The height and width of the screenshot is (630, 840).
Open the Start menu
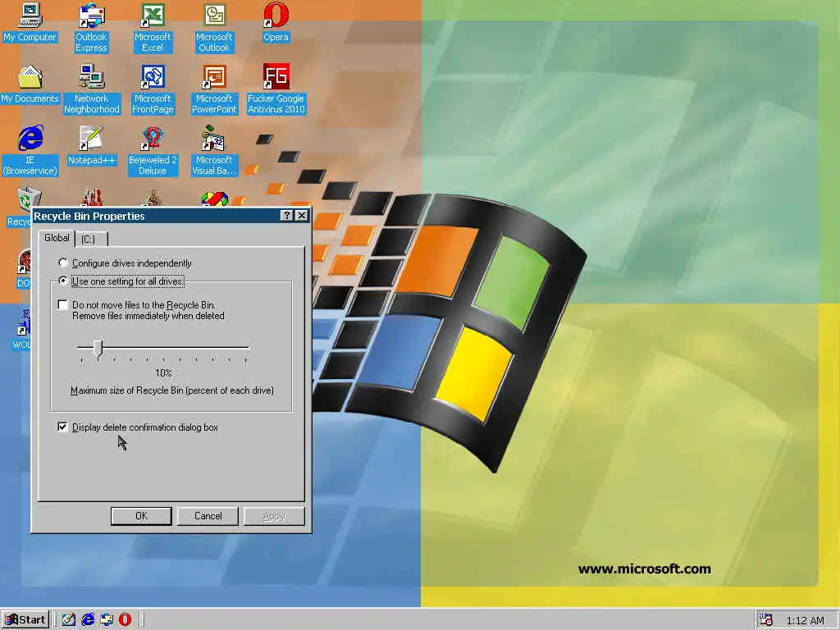(x=25, y=619)
